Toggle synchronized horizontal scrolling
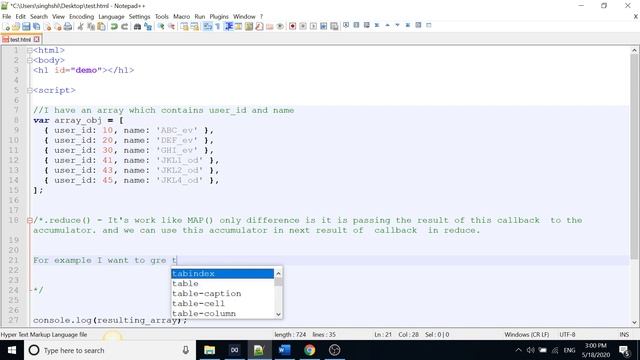The image size is (640, 360). 195,27
